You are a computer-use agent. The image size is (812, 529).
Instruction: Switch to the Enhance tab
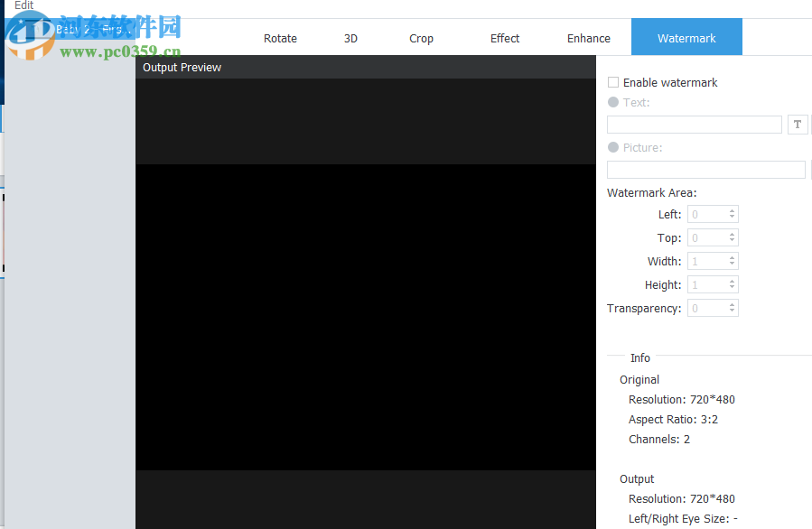[x=588, y=38]
